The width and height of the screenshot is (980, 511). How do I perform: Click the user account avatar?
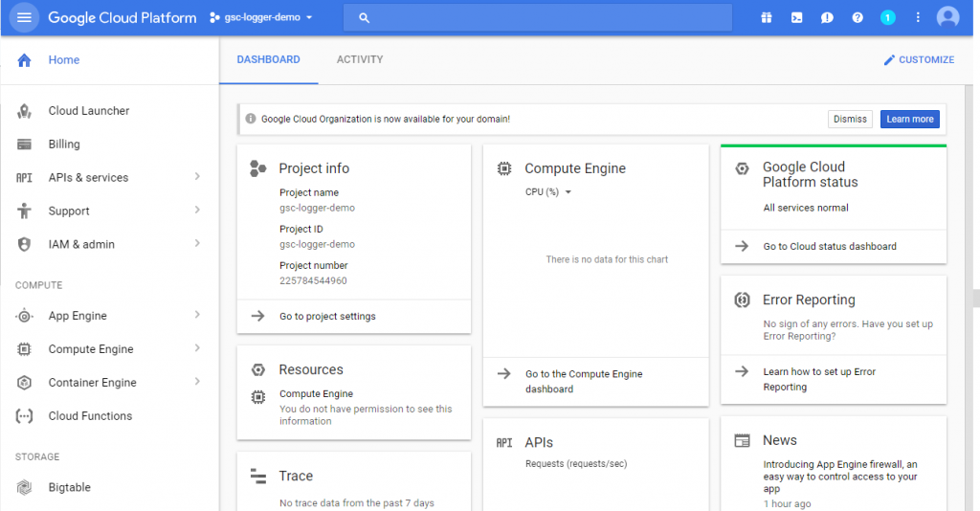point(947,17)
